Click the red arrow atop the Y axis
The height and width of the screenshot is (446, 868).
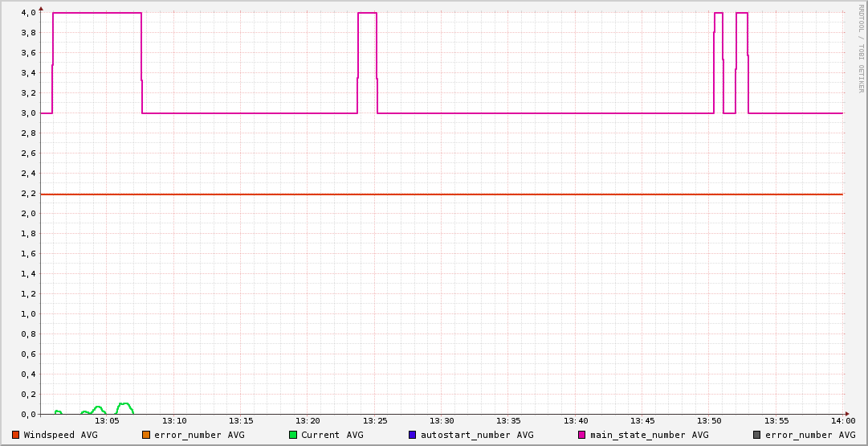[40, 6]
